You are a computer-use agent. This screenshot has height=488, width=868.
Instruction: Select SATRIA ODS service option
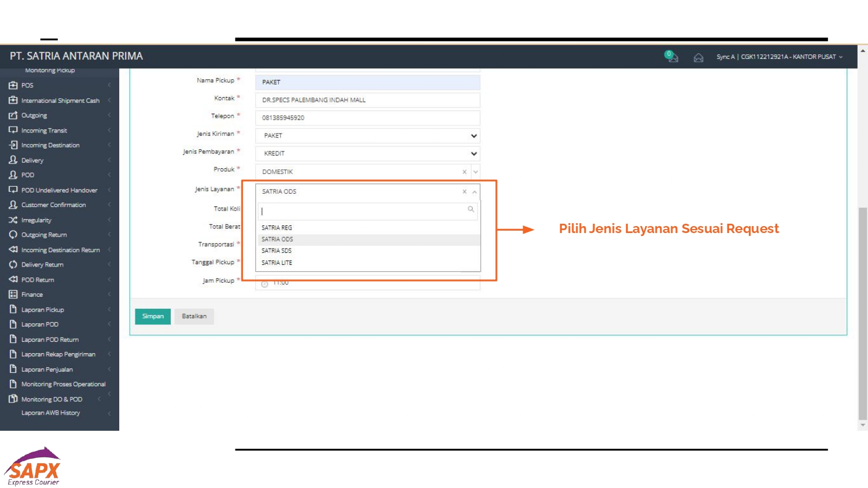pyautogui.click(x=369, y=239)
